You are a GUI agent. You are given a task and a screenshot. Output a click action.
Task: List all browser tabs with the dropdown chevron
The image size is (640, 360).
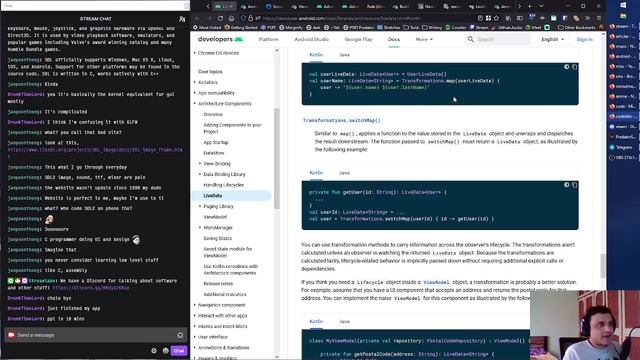[x=541, y=6]
